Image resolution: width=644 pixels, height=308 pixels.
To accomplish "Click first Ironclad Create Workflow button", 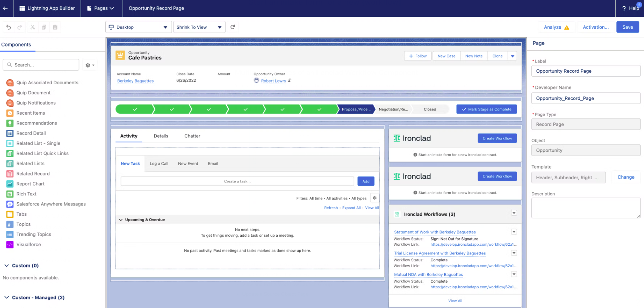I will tap(497, 138).
